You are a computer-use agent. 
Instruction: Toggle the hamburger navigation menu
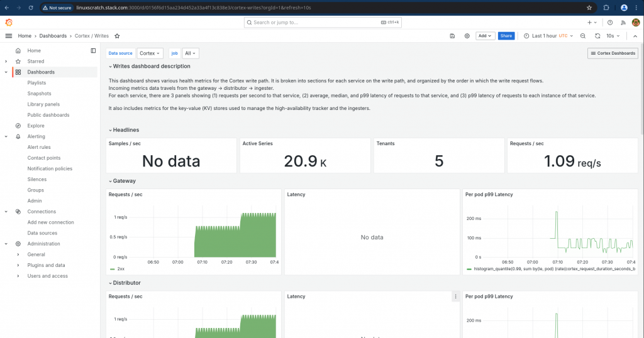pyautogui.click(x=9, y=36)
